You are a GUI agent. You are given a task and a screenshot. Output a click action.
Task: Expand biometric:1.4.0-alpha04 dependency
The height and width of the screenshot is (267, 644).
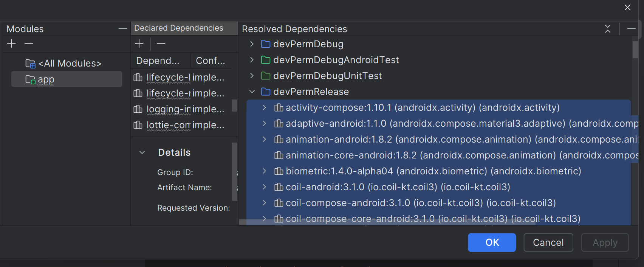click(x=265, y=171)
